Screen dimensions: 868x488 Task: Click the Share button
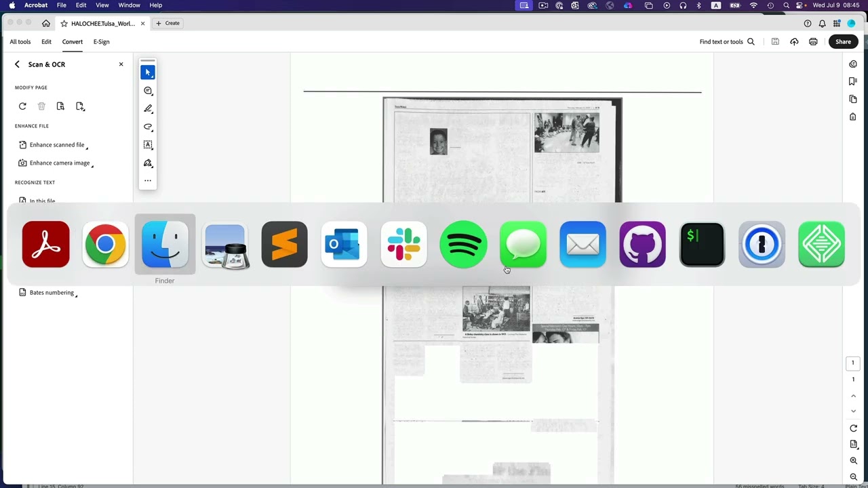click(843, 42)
